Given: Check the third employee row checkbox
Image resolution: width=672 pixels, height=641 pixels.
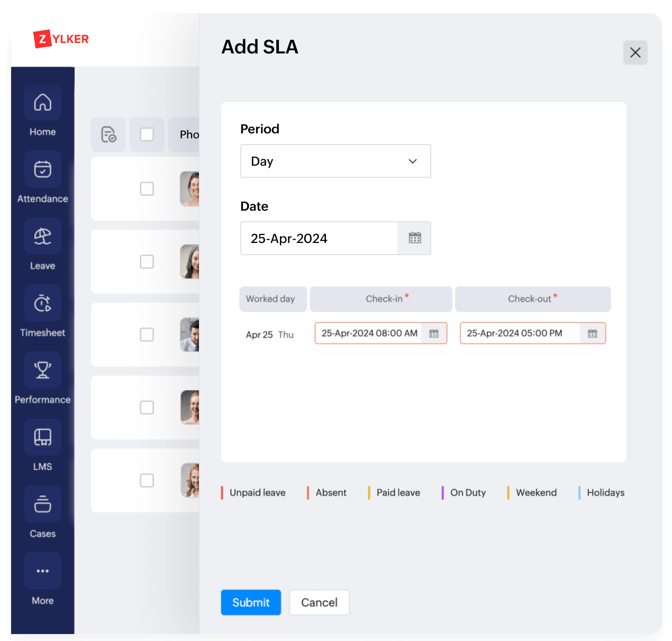Looking at the screenshot, I should coord(147,335).
